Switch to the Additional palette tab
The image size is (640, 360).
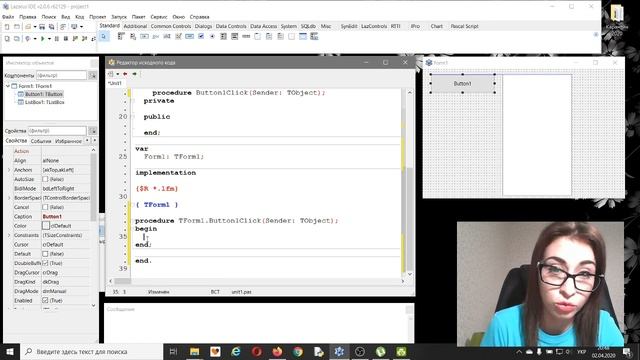(x=135, y=26)
